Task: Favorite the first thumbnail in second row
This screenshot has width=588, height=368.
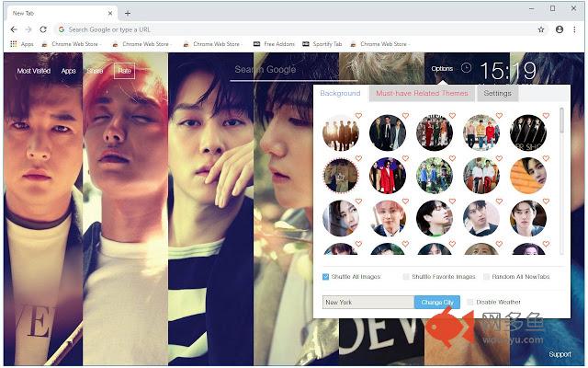Action: click(x=358, y=158)
